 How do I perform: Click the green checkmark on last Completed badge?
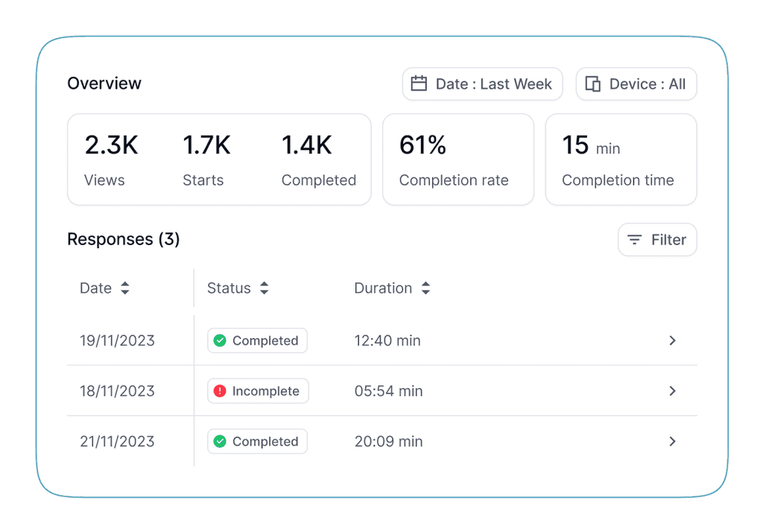[220, 441]
